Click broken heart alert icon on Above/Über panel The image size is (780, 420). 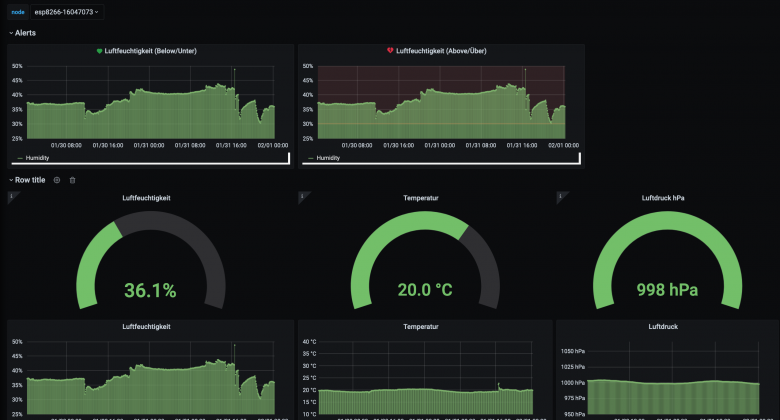[390, 51]
